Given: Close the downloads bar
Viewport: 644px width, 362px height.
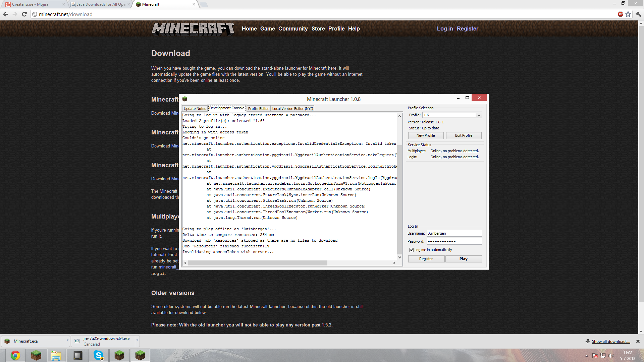Looking at the screenshot, I should [638, 341].
